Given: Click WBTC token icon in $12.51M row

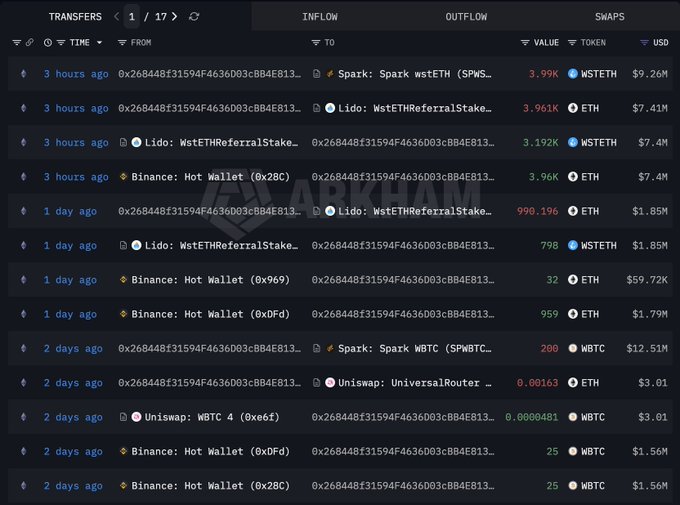Looking at the screenshot, I should click(573, 348).
